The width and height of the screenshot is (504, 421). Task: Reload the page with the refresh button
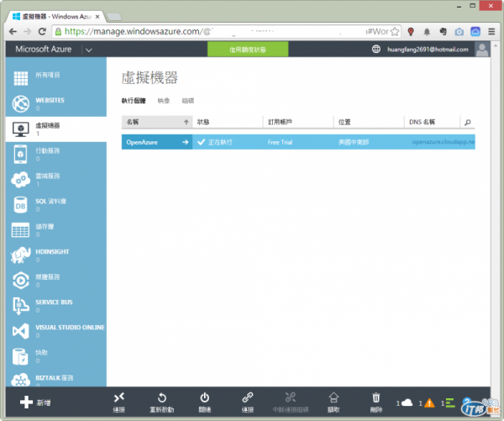[x=42, y=32]
